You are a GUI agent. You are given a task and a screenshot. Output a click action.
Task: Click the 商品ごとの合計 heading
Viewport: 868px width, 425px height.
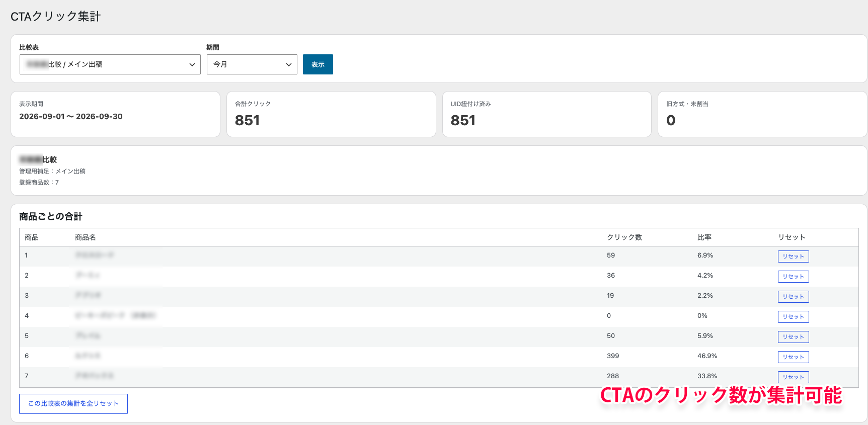(x=51, y=217)
